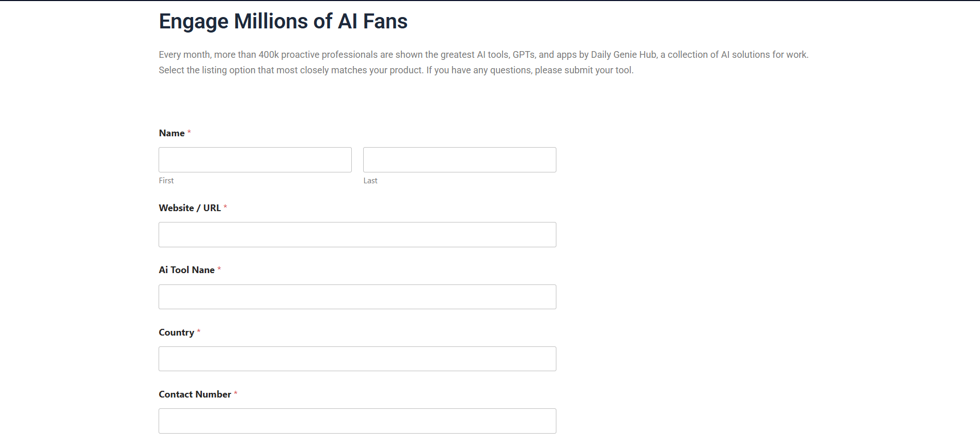Click the First name input field
980x445 pixels.
(x=255, y=160)
